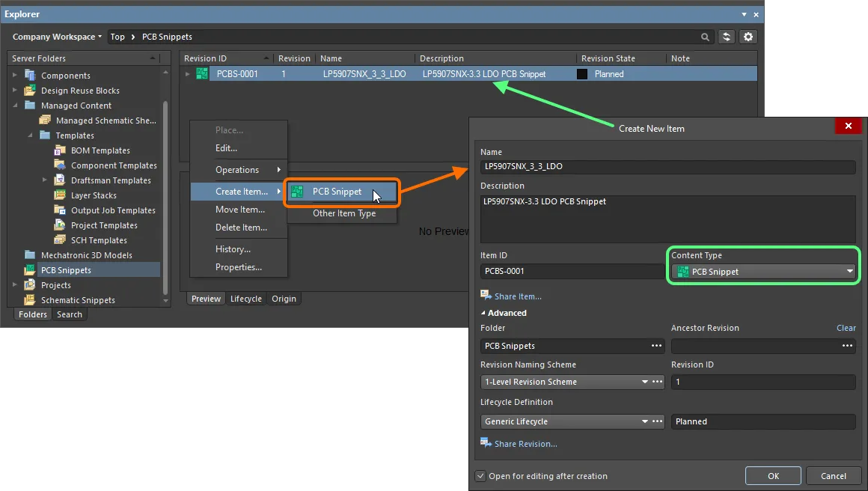Open the Company Workspace dropdown

(57, 37)
